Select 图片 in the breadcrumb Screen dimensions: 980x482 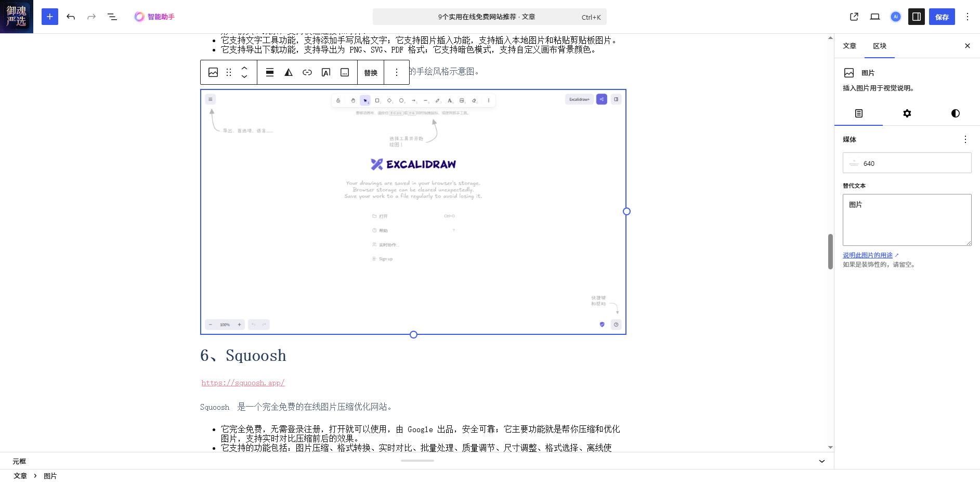click(50, 476)
